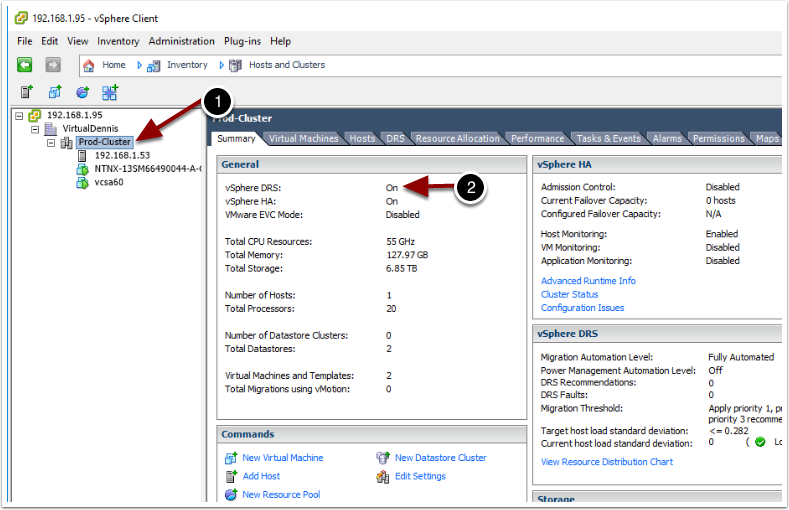789x510 pixels.
Task: Switch to the Resource Allocation tab
Action: [457, 138]
